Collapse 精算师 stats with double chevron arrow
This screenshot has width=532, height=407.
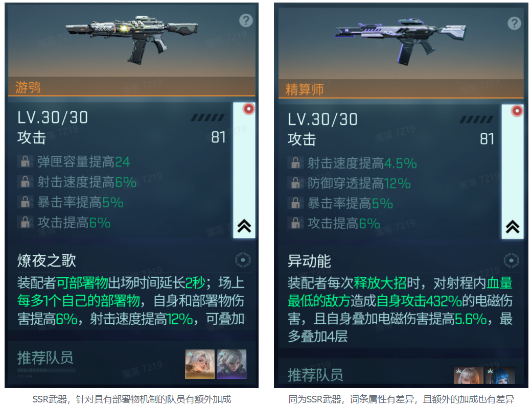point(513,227)
